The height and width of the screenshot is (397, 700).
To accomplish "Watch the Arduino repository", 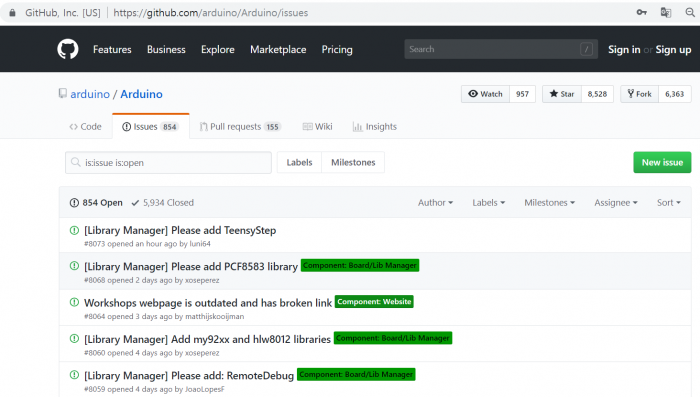I will coord(485,94).
